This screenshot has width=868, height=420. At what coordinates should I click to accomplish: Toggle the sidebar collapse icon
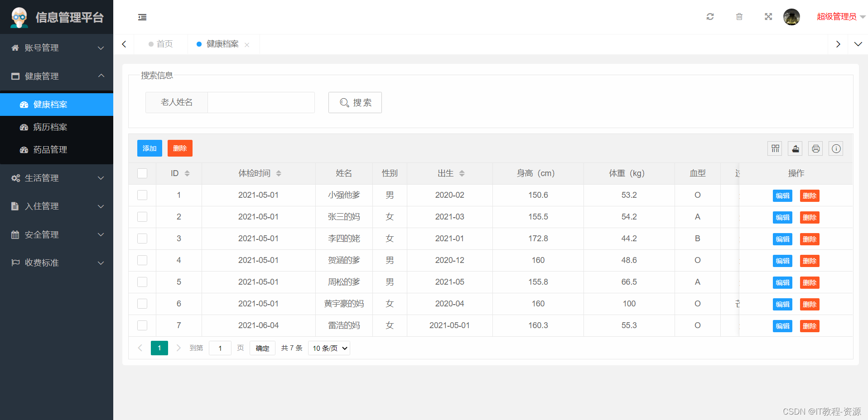[x=142, y=17]
